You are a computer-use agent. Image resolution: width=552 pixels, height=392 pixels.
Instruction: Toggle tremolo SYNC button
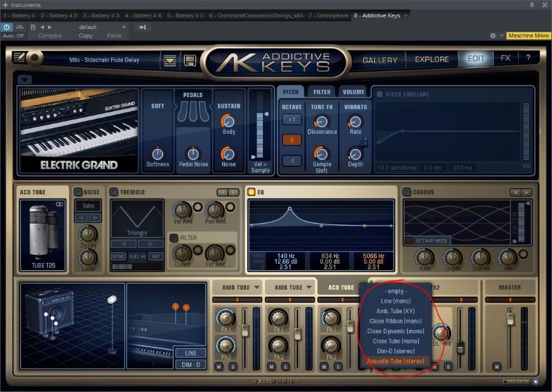(x=119, y=257)
